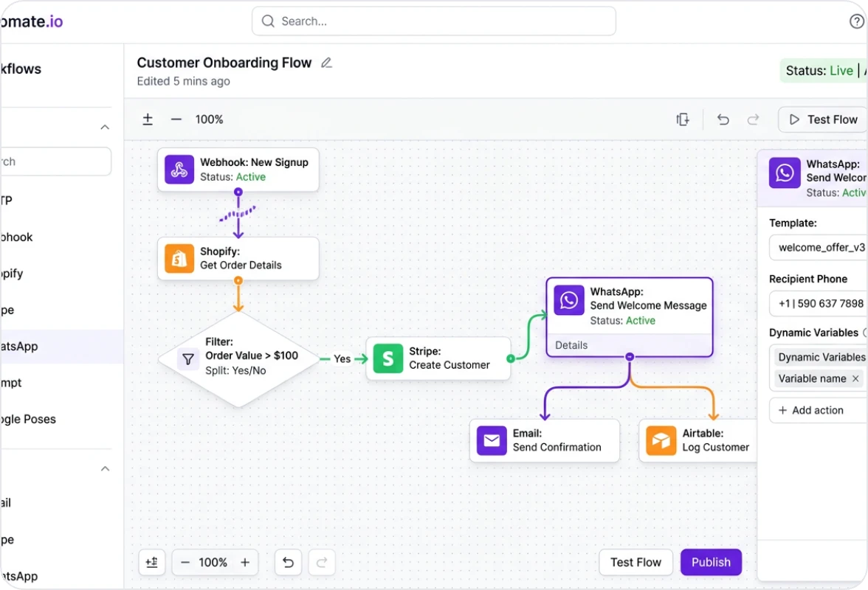Click the Customer Onboarding Flow title
Viewport: 868px width, 590px height.
coord(224,63)
